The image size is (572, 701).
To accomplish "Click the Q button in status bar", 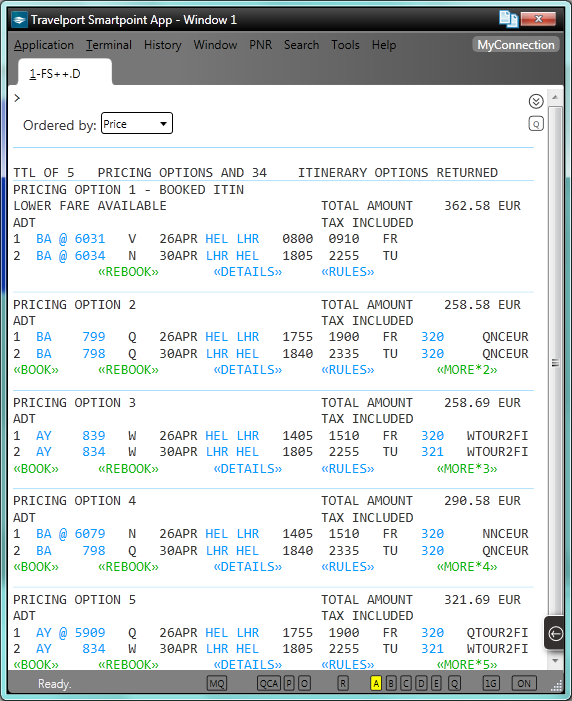I will (454, 684).
